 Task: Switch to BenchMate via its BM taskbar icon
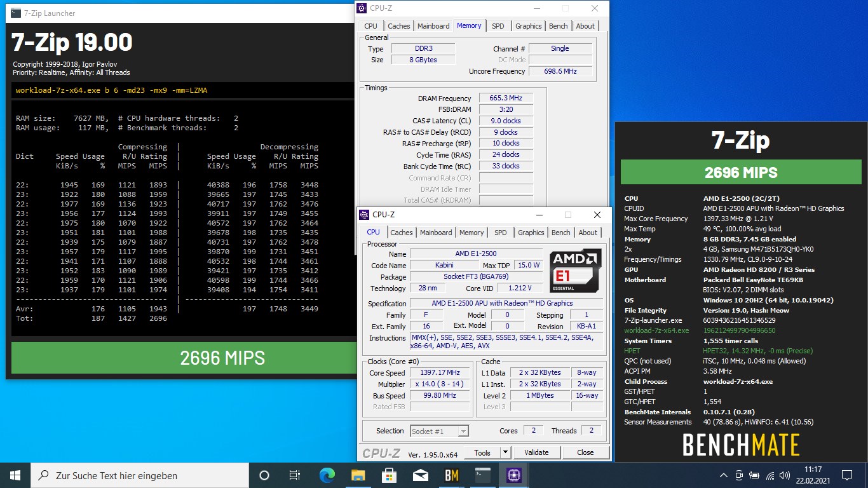tap(451, 475)
